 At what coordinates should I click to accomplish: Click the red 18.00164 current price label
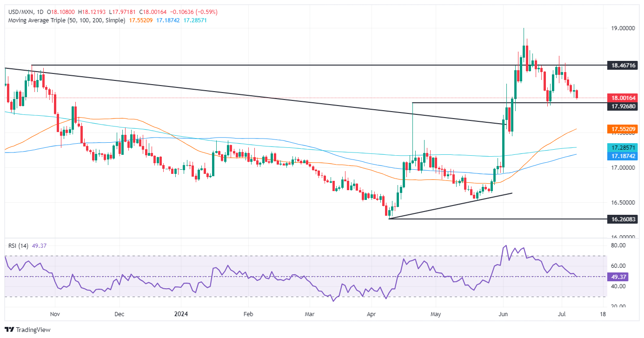pos(624,98)
